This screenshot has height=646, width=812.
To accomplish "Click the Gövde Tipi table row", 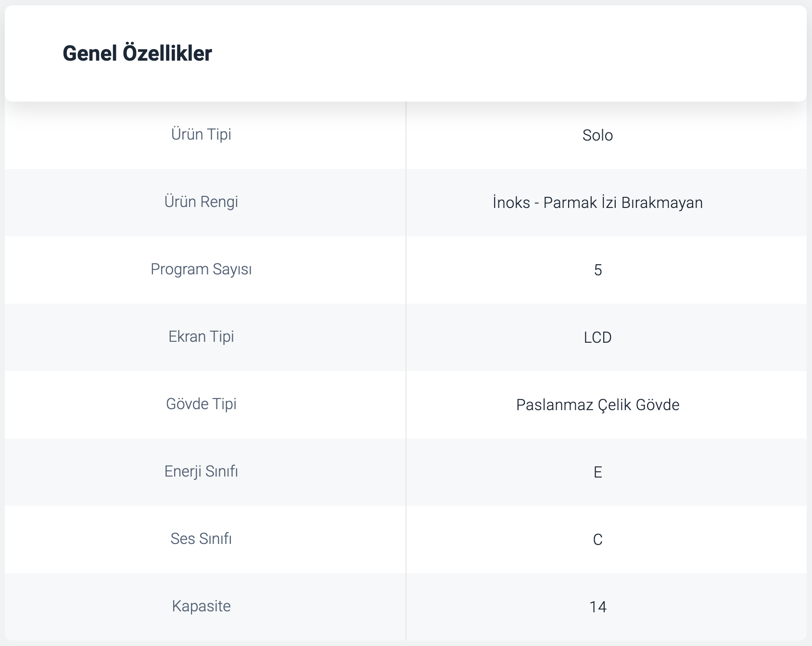I will pos(406,405).
